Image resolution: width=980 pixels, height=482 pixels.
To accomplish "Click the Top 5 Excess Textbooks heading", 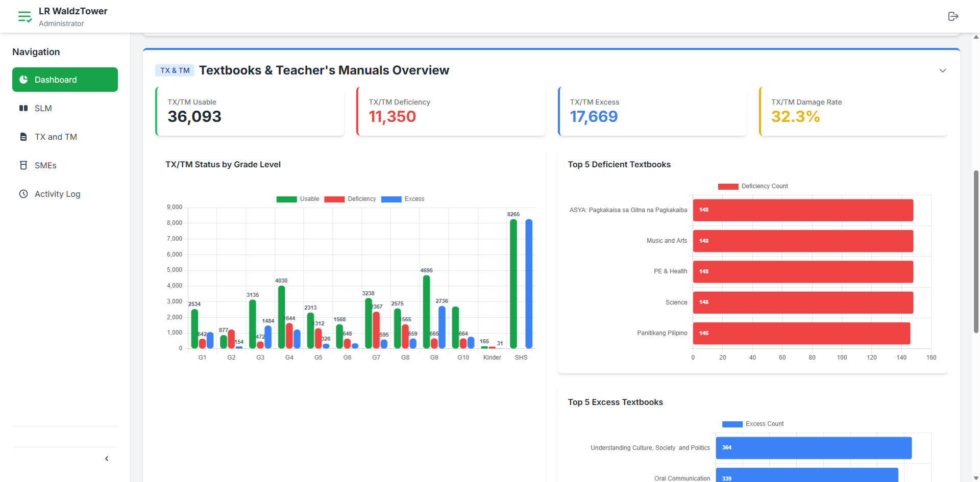I will tap(616, 402).
